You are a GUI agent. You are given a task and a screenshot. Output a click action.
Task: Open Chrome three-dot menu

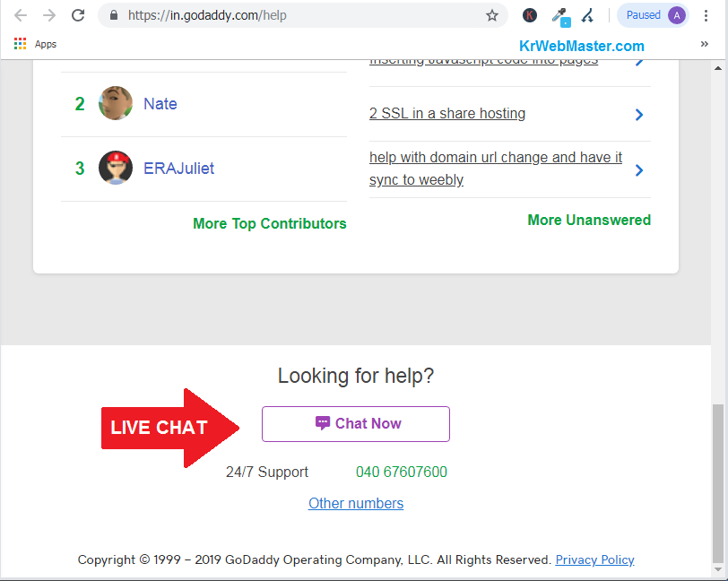coord(706,15)
